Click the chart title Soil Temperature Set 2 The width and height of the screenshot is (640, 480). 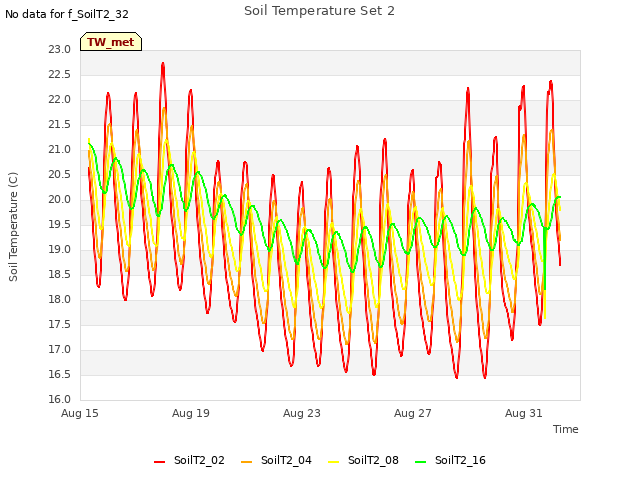click(319, 11)
